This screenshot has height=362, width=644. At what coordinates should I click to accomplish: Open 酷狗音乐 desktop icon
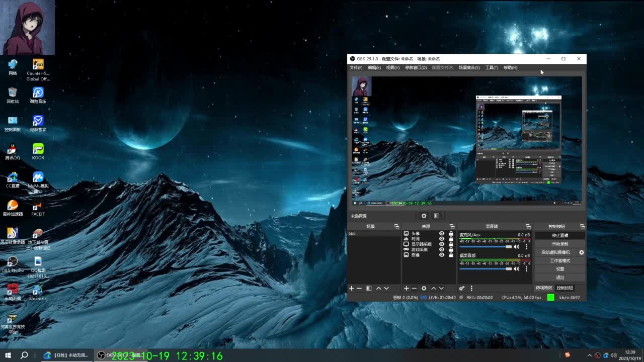tap(38, 95)
